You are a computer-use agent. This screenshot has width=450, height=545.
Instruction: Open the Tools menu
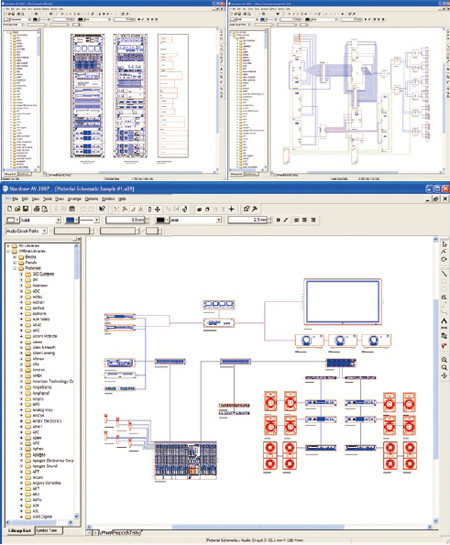pos(47,199)
